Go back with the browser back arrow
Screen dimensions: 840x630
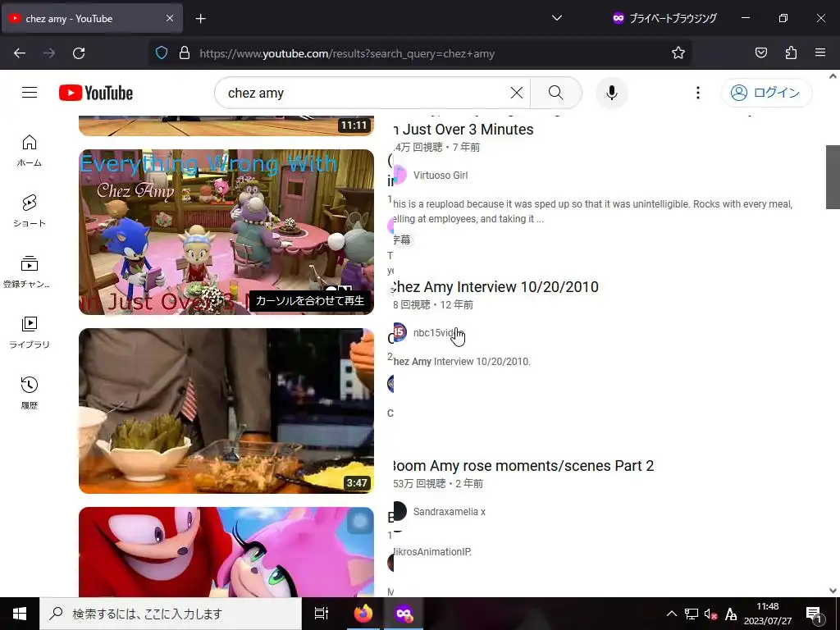click(20, 53)
